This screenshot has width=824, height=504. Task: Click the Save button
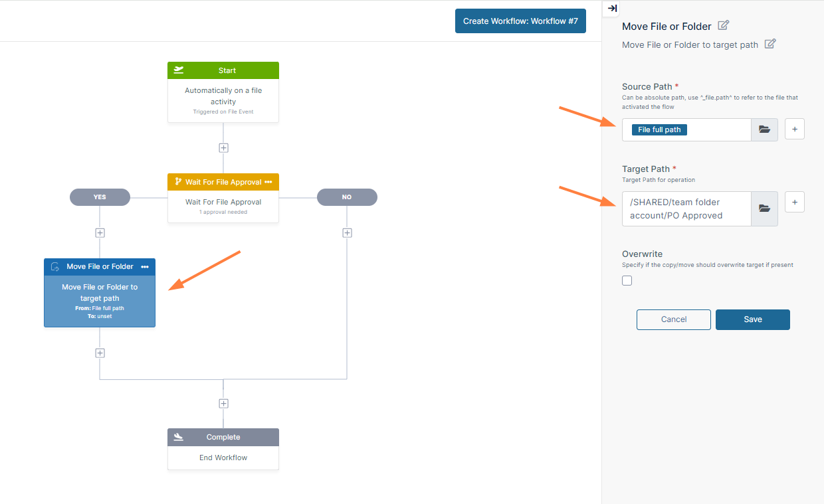click(752, 319)
